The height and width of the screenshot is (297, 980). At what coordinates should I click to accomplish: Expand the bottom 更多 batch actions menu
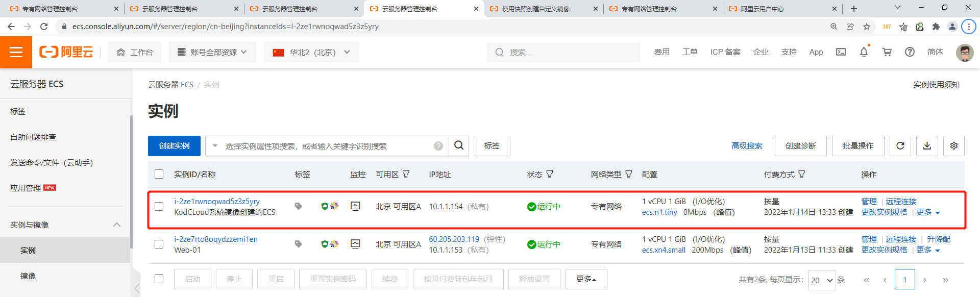pyautogui.click(x=586, y=279)
